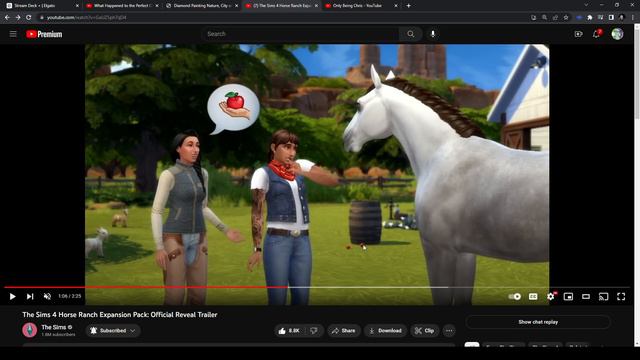This screenshot has width=640, height=360.
Task: Expand the Subscribed notification dropdown
Action: tap(113, 331)
